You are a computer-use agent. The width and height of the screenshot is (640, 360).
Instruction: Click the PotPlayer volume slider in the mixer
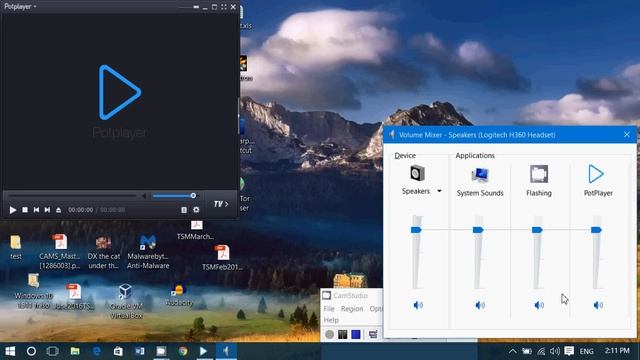coord(596,230)
